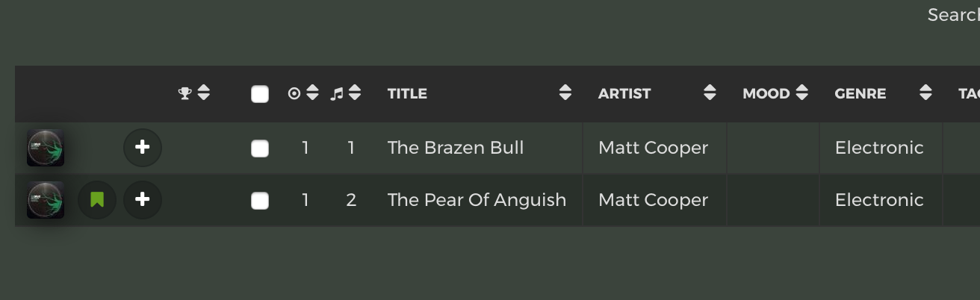Open The Brazen Bull track title

pyautogui.click(x=456, y=148)
